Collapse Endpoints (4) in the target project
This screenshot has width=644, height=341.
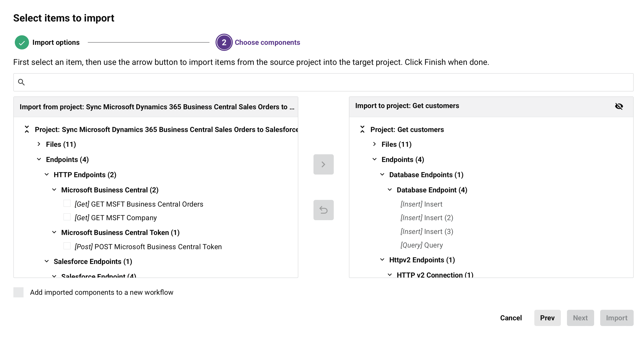(375, 159)
